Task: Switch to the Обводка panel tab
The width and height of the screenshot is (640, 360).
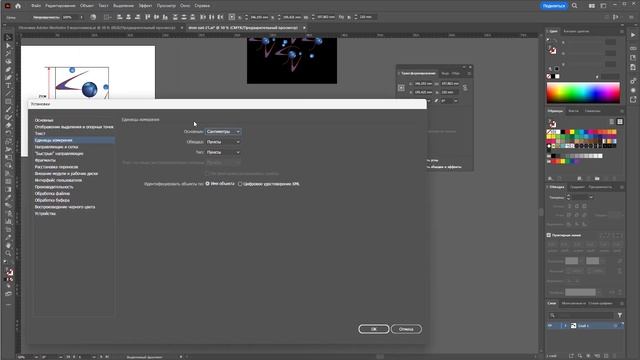Action: (x=557, y=187)
